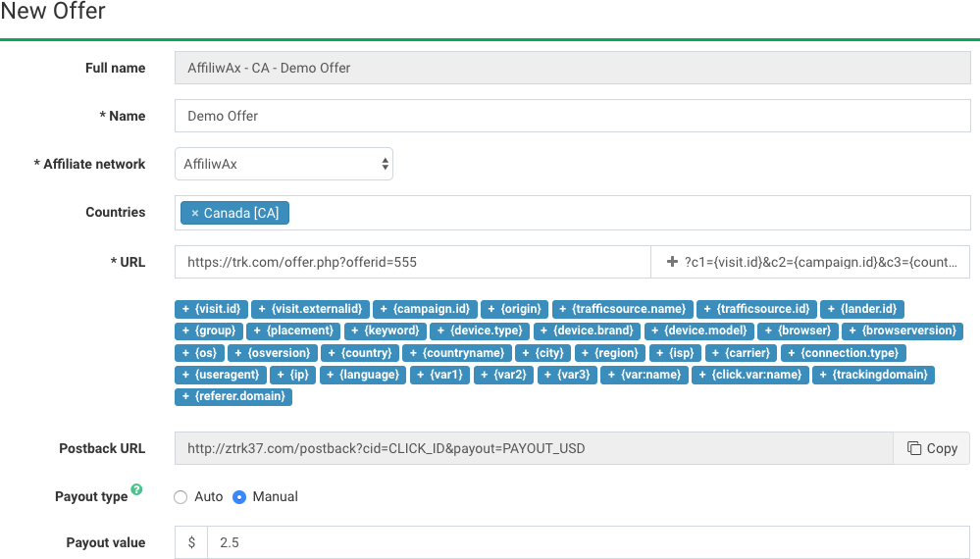The image size is (980, 559).
Task: Insert the {visit.id} token
Action: 211,309
